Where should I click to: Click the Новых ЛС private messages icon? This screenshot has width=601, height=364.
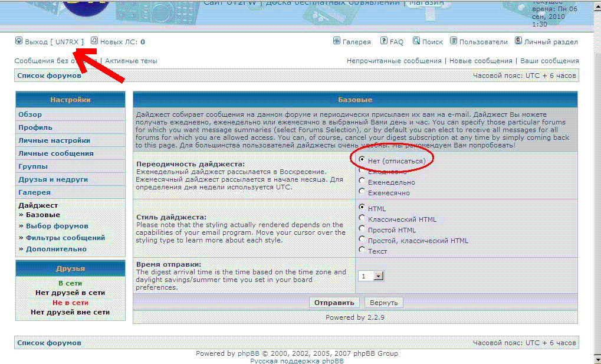(94, 41)
